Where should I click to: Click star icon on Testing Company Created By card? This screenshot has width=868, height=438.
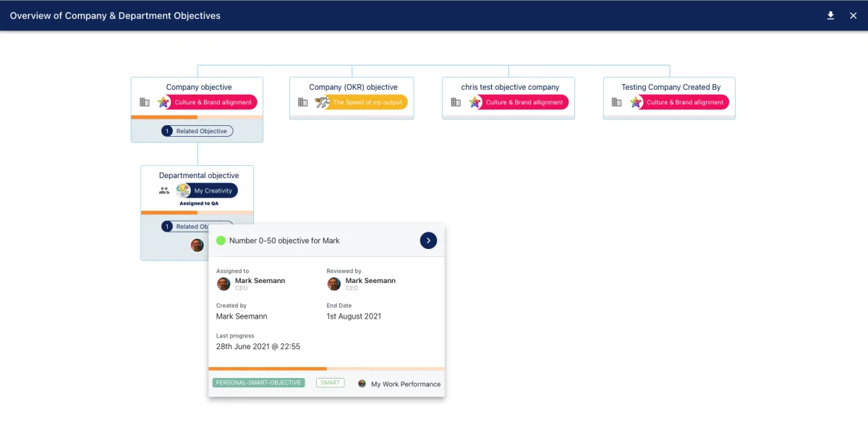tap(636, 102)
